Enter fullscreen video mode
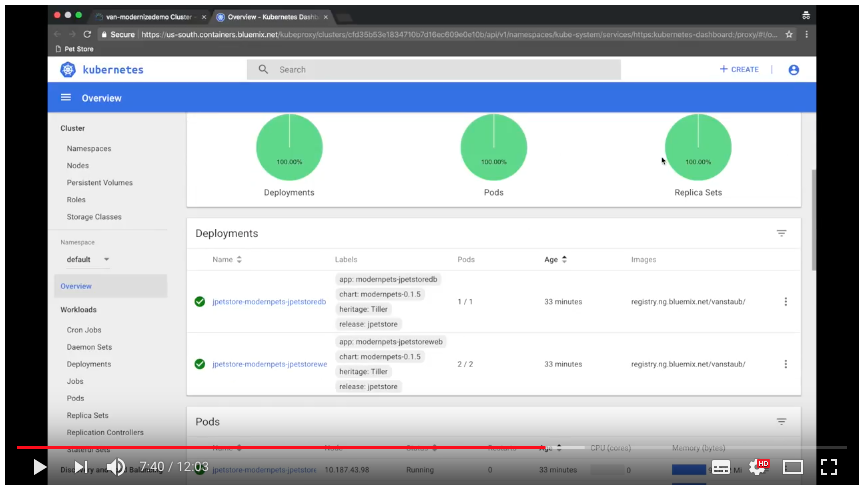The height and width of the screenshot is (490, 865). tap(829, 467)
